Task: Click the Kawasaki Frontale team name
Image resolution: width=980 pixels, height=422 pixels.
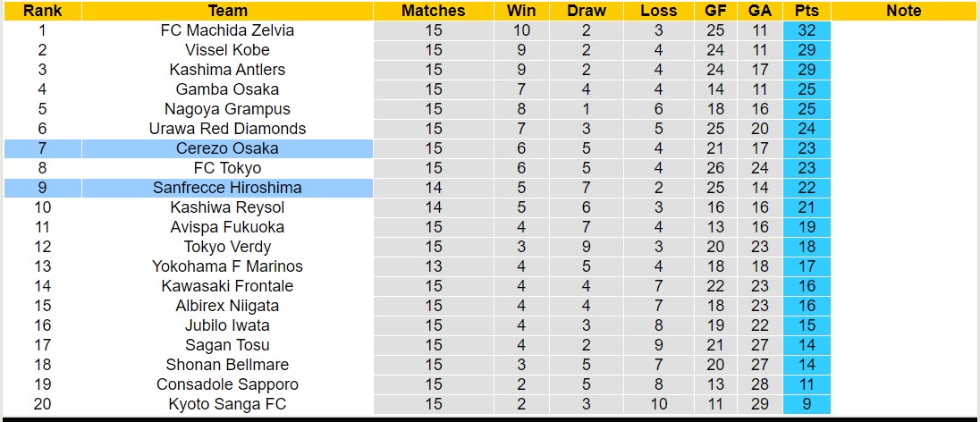Action: pos(227,286)
